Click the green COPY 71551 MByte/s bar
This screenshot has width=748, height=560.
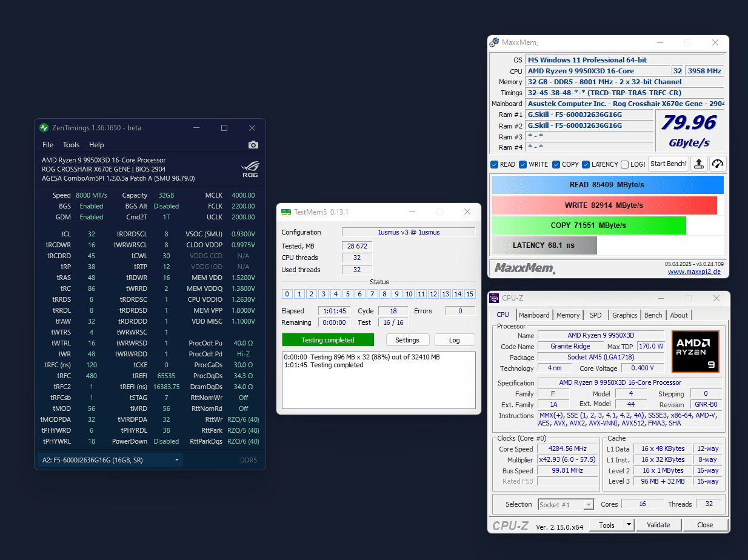coord(589,225)
